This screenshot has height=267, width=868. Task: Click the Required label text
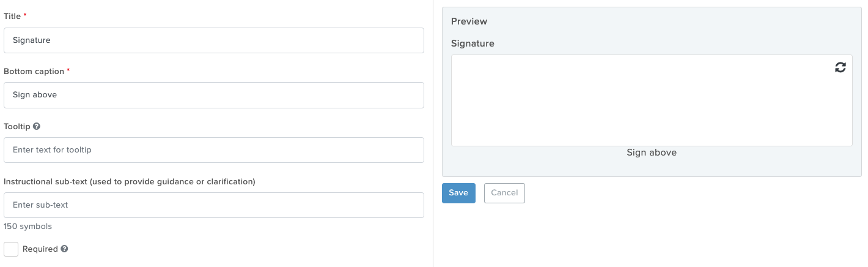click(x=40, y=249)
